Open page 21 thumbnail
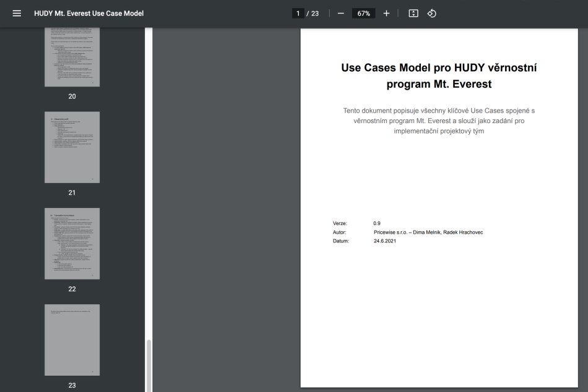588x392 pixels. pos(72,147)
